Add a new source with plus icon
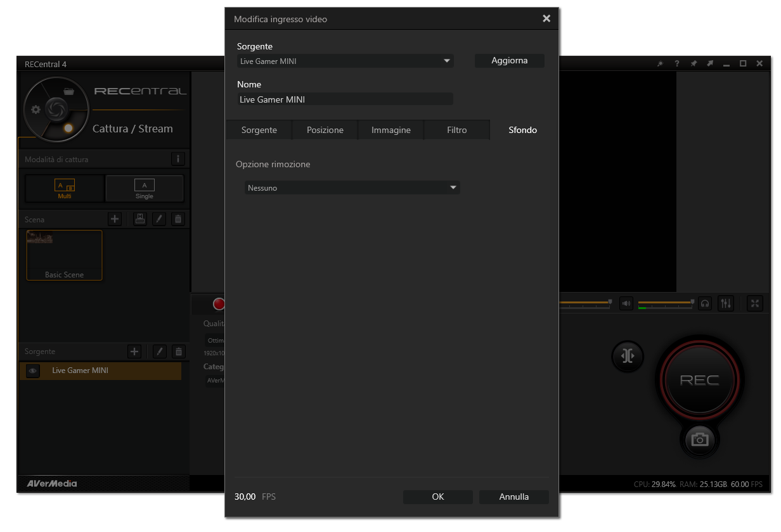 134,351
